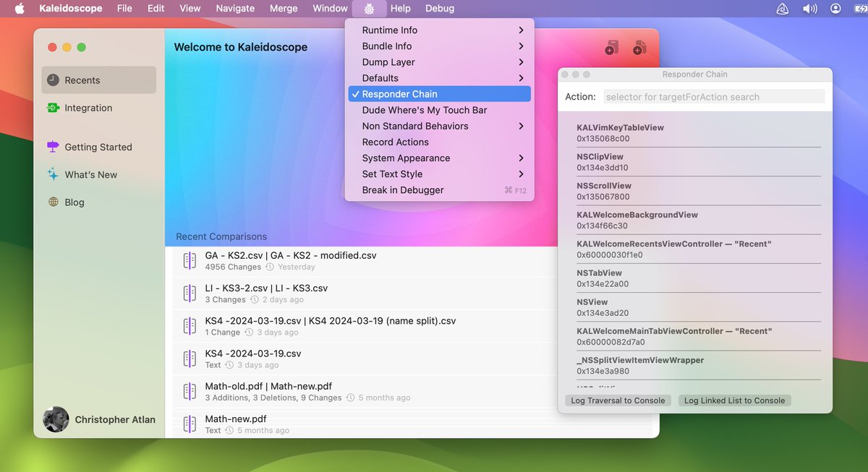Select NSScrollView responder entry
Screen dimensions: 868x472
point(699,191)
